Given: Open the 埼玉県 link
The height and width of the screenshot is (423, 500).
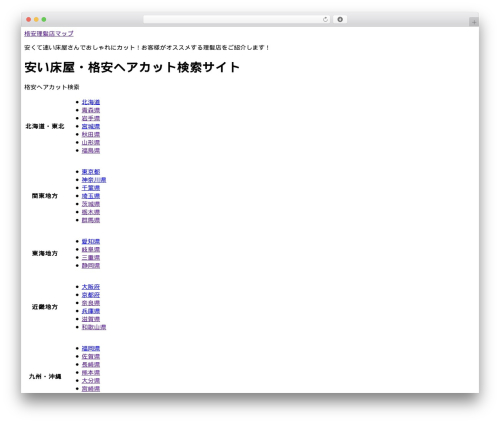Looking at the screenshot, I should click(x=91, y=196).
